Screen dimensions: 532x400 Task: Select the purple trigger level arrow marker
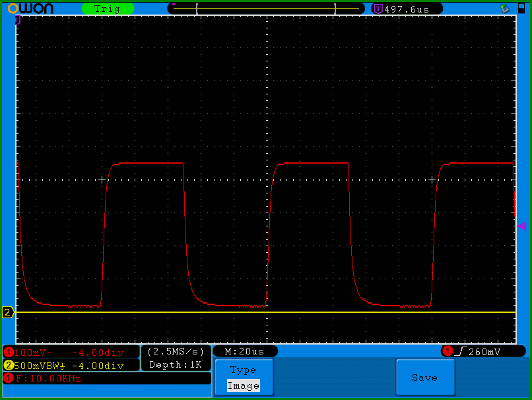pyautogui.click(x=521, y=226)
